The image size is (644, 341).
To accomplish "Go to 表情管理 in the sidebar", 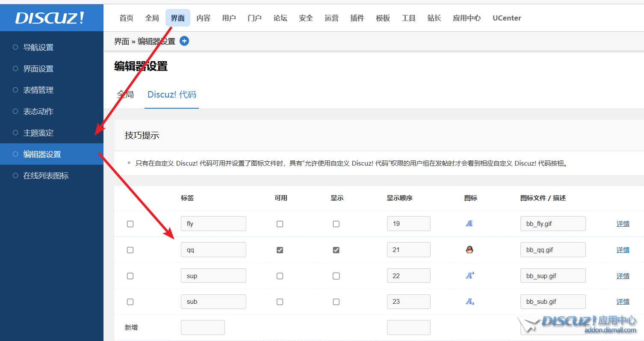I will [x=38, y=90].
